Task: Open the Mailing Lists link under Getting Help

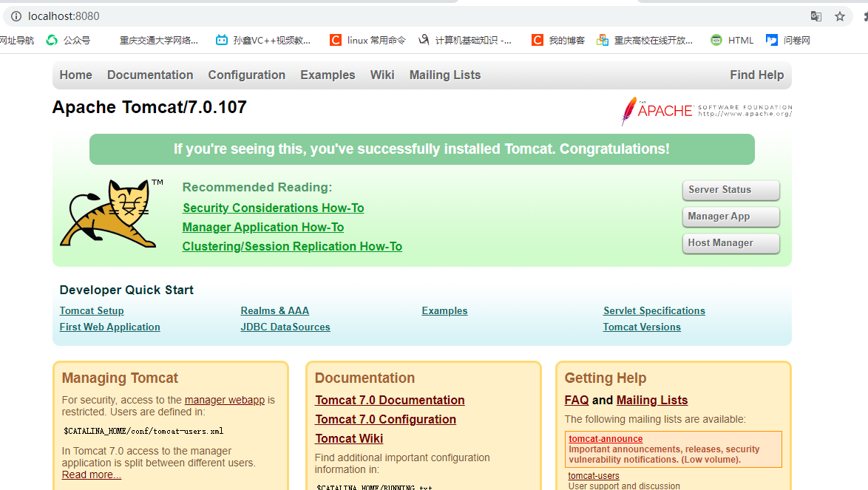Action: pyautogui.click(x=652, y=400)
